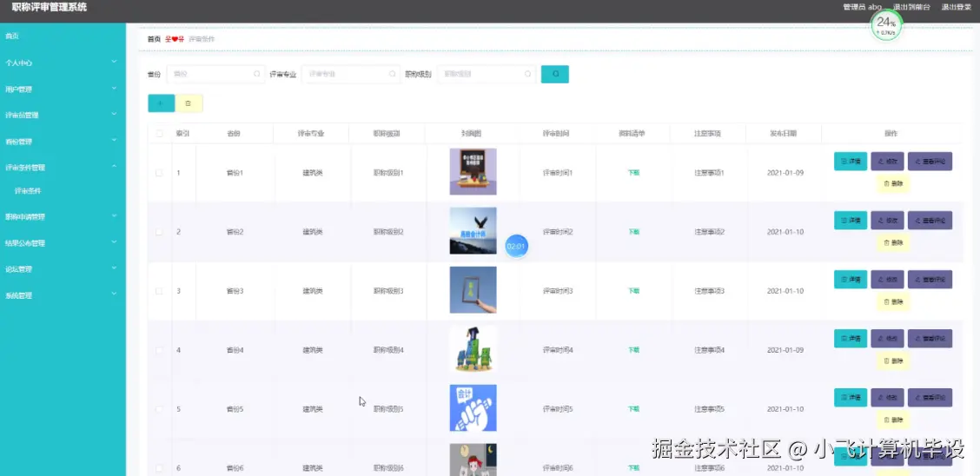Focus the 职称级别 search input field
This screenshot has height=476, width=980.
point(487,74)
